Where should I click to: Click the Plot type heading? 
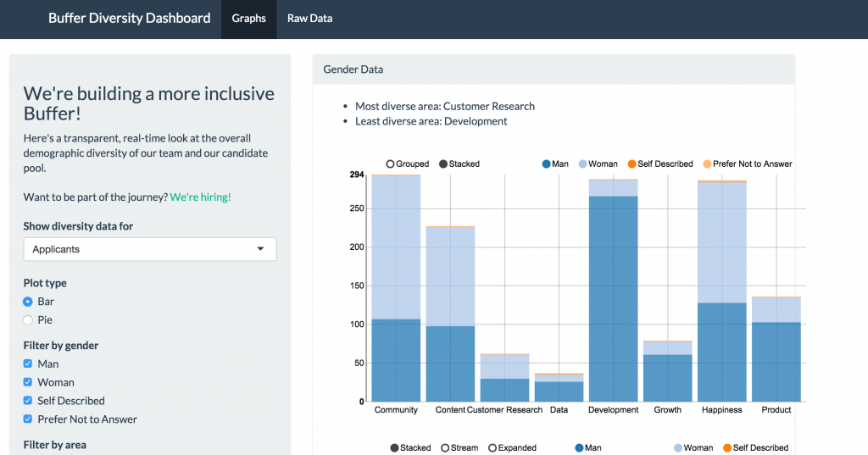(45, 283)
